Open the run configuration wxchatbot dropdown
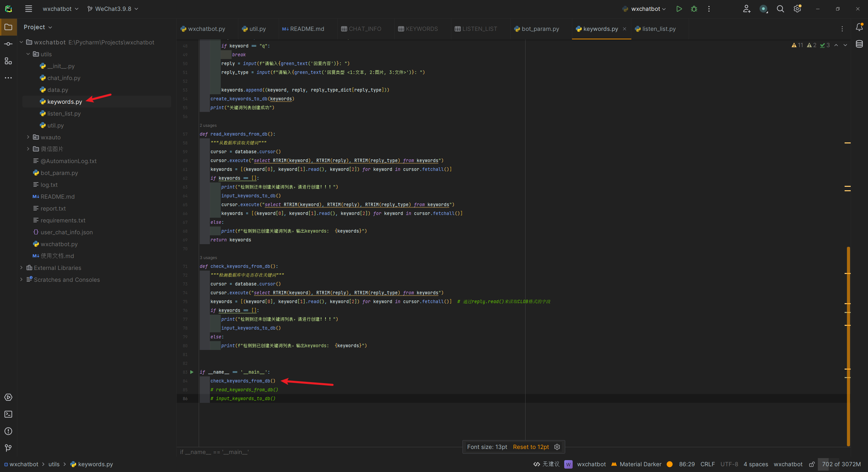868x472 pixels. point(644,9)
